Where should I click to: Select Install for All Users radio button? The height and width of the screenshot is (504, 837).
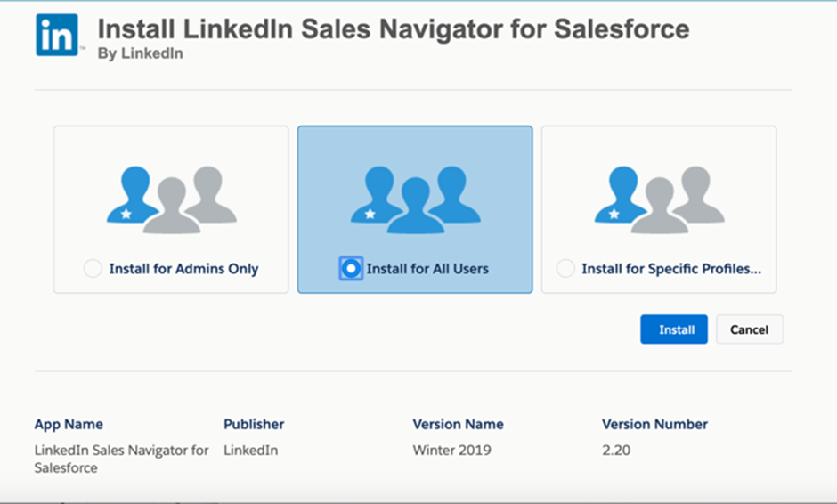pyautogui.click(x=351, y=268)
